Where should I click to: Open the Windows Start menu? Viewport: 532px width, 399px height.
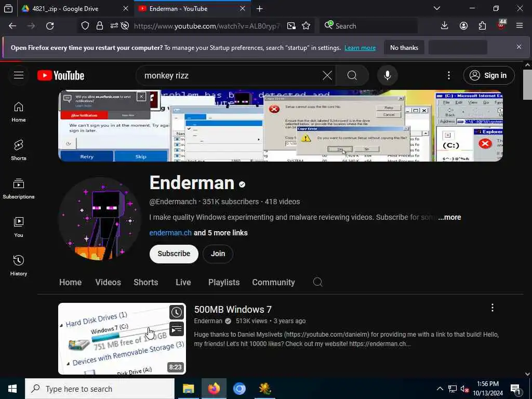tap(12, 389)
